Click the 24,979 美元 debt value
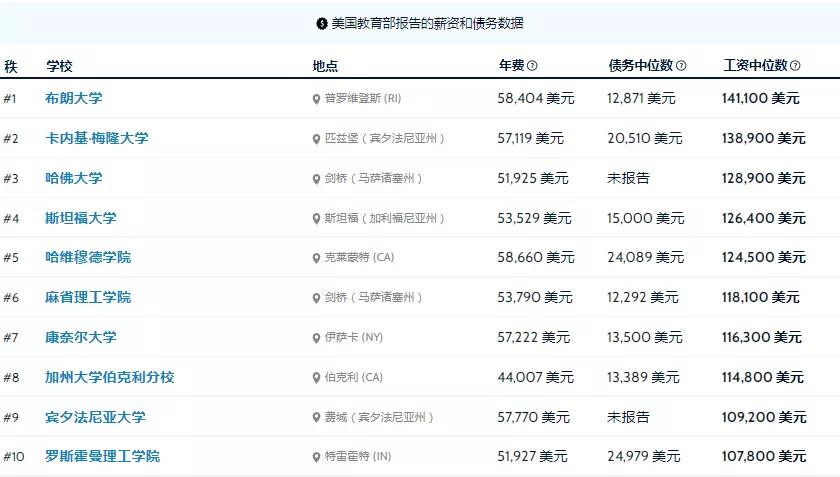840x477 pixels. [x=644, y=456]
